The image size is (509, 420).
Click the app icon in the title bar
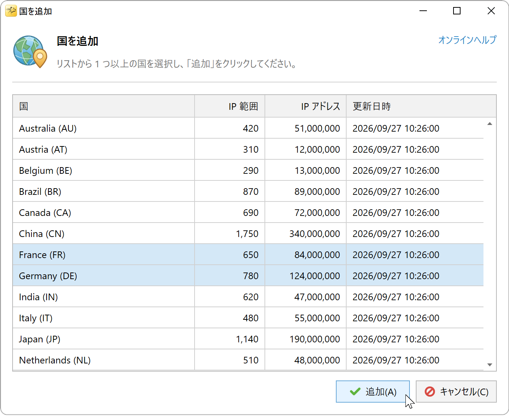coord(11,11)
